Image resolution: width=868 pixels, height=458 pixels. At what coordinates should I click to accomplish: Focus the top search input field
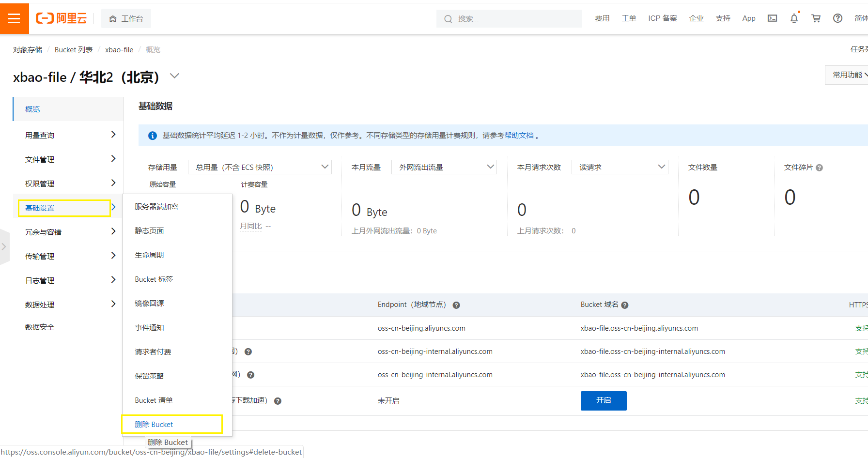[x=509, y=19]
